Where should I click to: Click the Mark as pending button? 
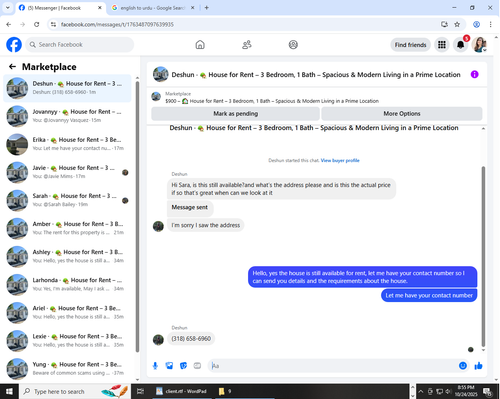pos(235,114)
